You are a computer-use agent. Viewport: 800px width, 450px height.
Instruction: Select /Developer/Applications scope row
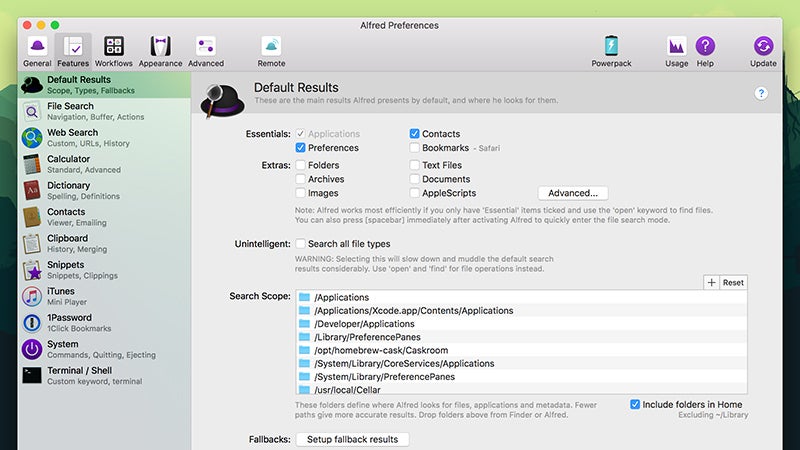[521, 324]
